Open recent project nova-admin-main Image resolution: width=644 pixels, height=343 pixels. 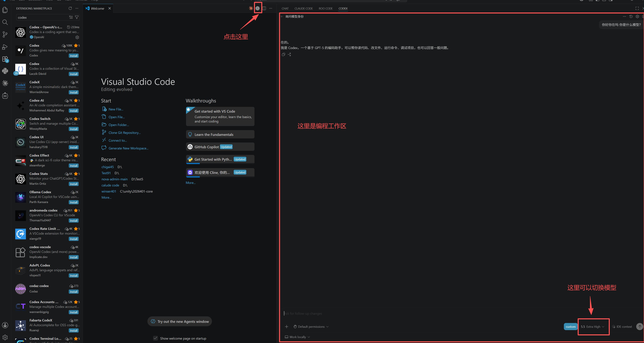[x=115, y=179]
